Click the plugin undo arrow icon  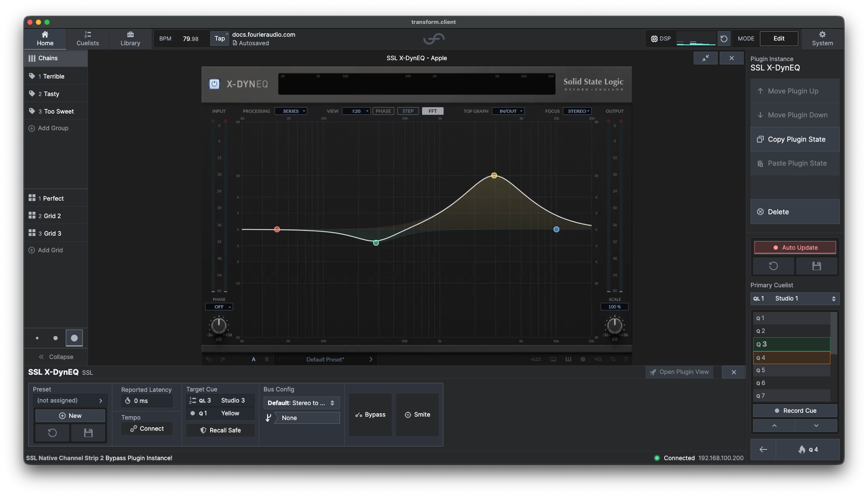[209, 359]
